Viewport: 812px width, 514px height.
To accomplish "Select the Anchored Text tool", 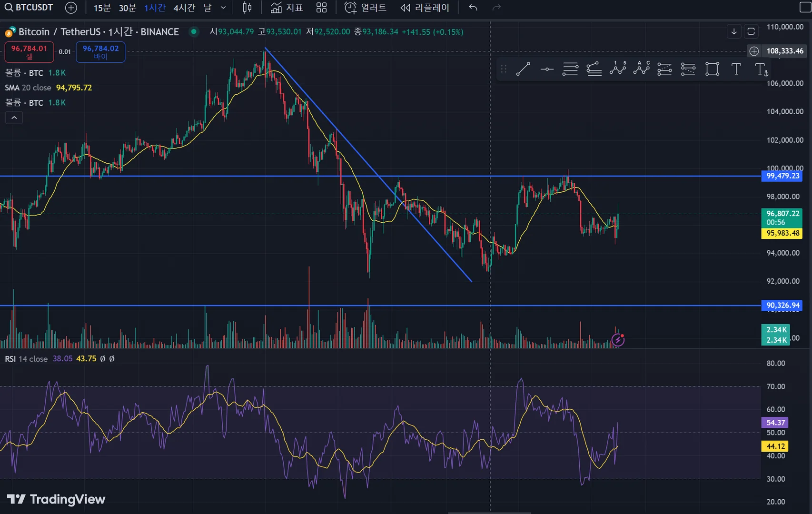I will (x=762, y=69).
